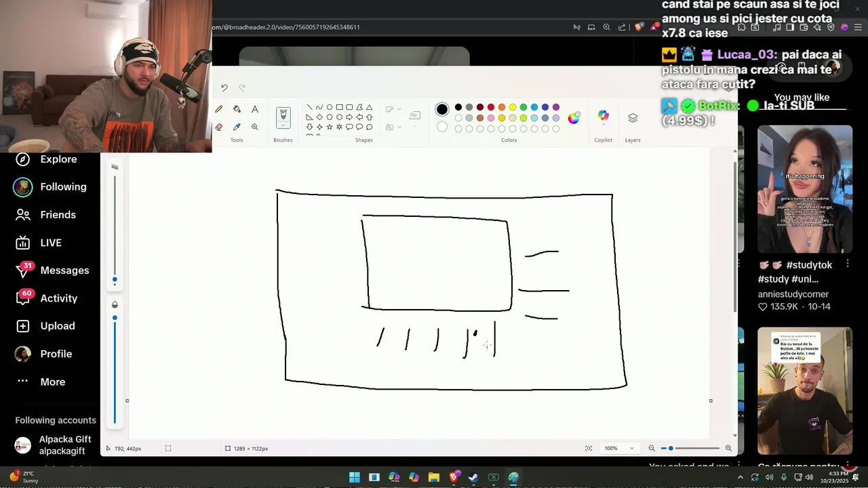Open Activity in TikTok sidebar
This screenshot has width=868, height=488.
(x=47, y=298)
